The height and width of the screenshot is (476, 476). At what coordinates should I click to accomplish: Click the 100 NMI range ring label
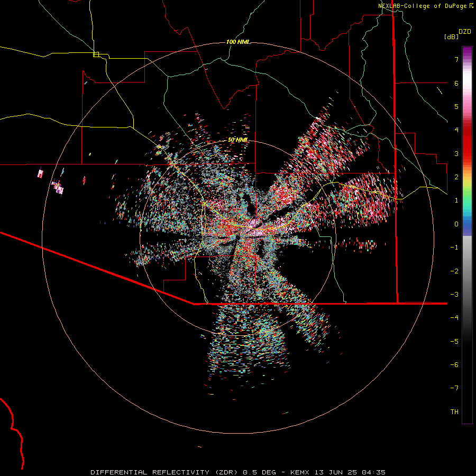237,42
